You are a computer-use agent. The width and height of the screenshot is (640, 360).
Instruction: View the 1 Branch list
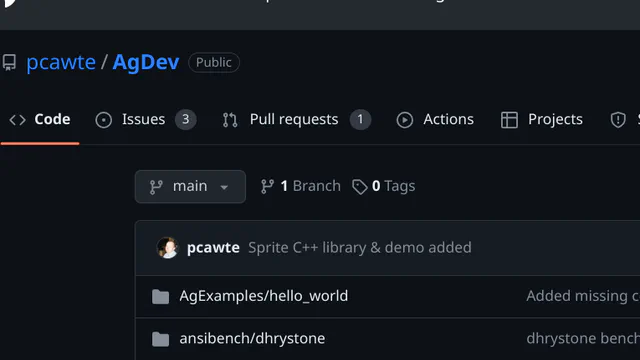tap(300, 186)
